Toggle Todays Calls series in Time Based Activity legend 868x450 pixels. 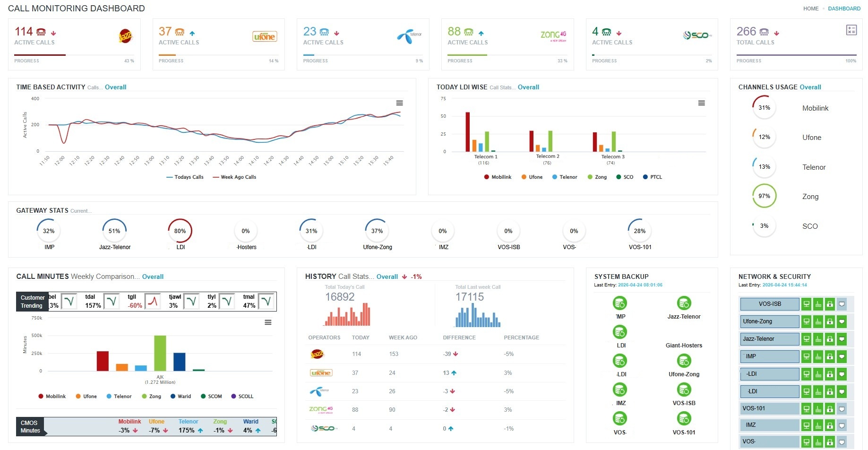coord(185,177)
